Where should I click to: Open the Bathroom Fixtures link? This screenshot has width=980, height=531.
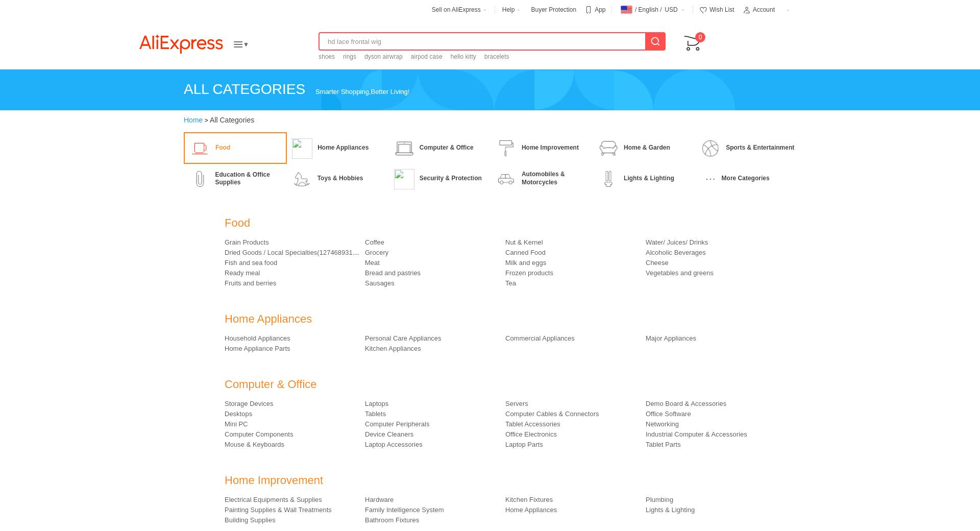click(x=392, y=520)
